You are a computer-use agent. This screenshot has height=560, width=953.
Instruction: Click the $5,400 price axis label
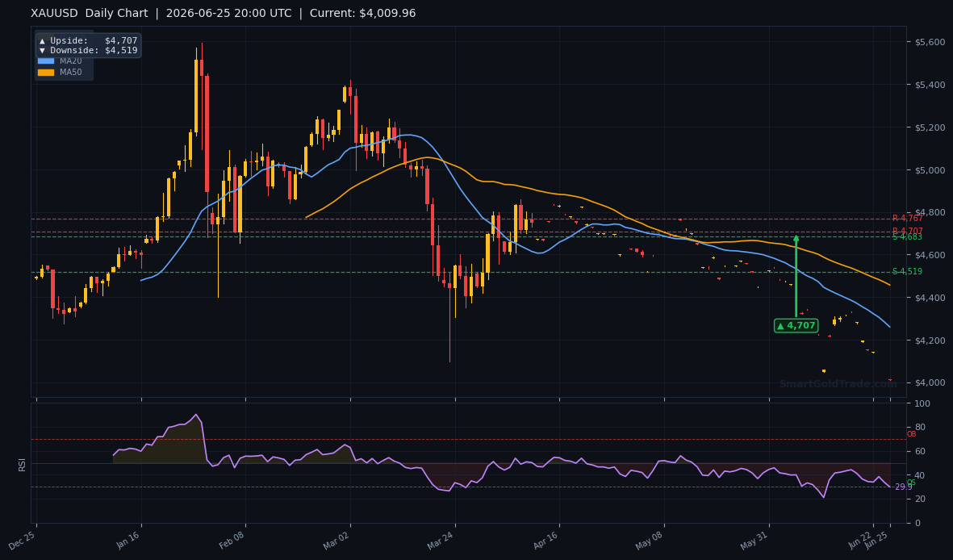click(x=930, y=85)
